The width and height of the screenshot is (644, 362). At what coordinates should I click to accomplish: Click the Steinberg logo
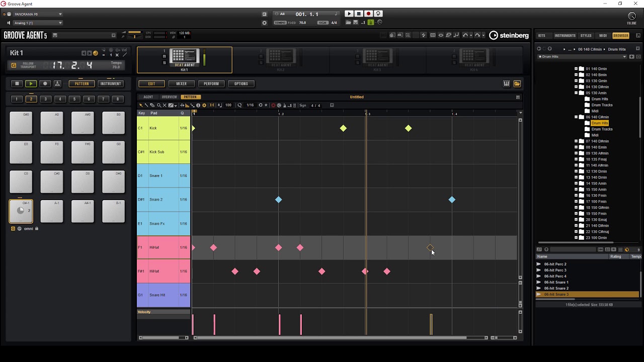pos(509,35)
